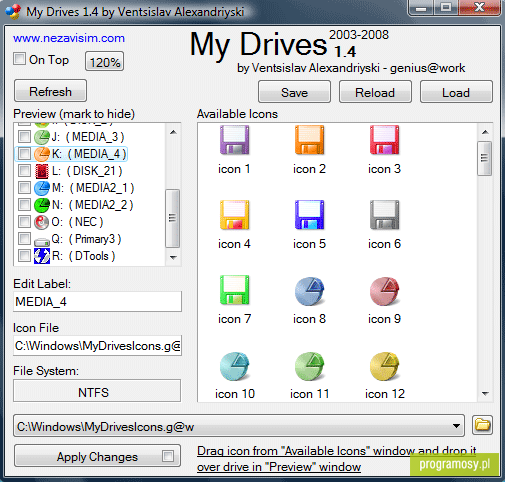Image resolution: width=505 pixels, height=482 pixels.
Task: Mark O: NEC drive to hide
Action: [x=24, y=222]
